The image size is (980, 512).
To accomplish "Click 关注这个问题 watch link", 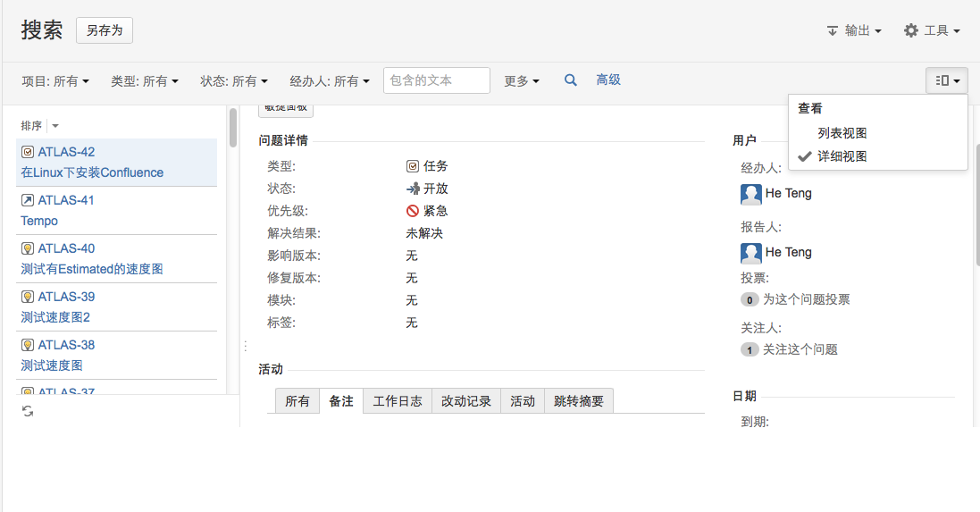I will [800, 349].
